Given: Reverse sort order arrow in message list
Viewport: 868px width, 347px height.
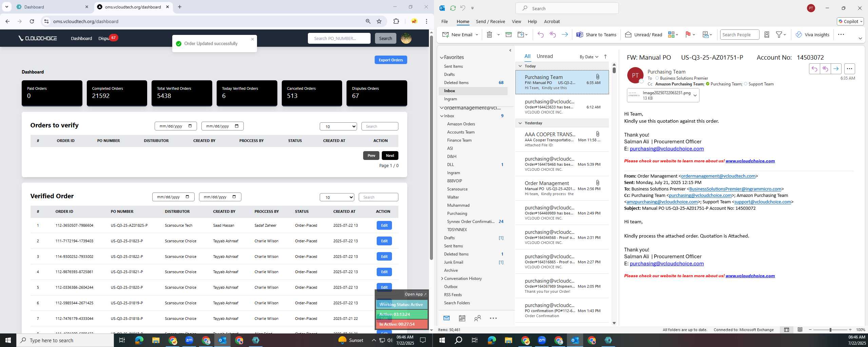Looking at the screenshot, I should coord(605,57).
